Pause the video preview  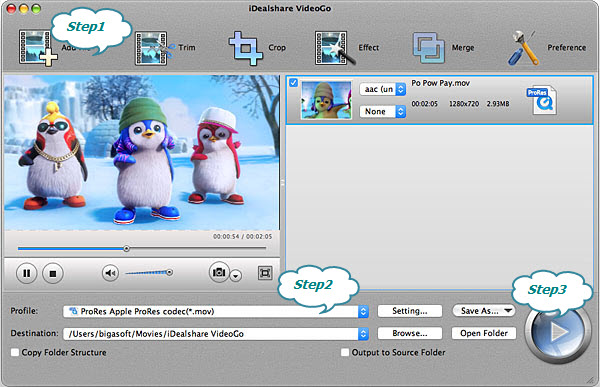pos(26,273)
